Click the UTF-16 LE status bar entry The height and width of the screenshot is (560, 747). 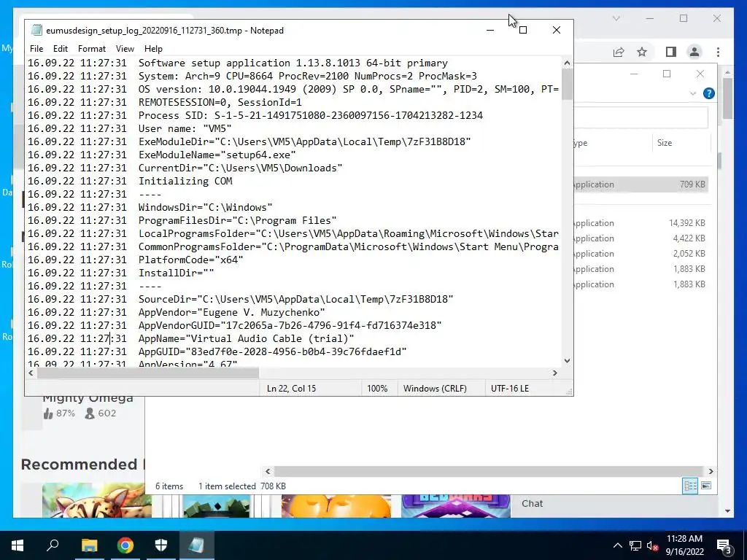point(510,388)
